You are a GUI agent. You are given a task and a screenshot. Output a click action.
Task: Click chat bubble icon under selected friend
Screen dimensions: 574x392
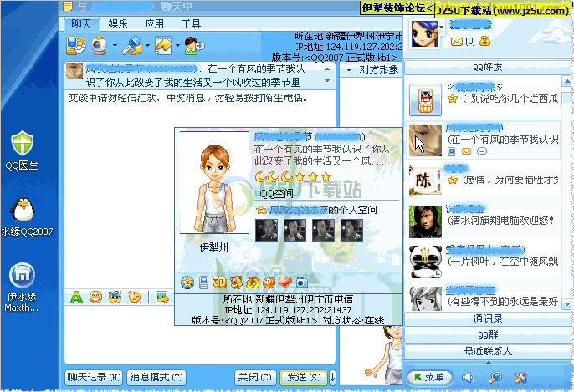482,151
